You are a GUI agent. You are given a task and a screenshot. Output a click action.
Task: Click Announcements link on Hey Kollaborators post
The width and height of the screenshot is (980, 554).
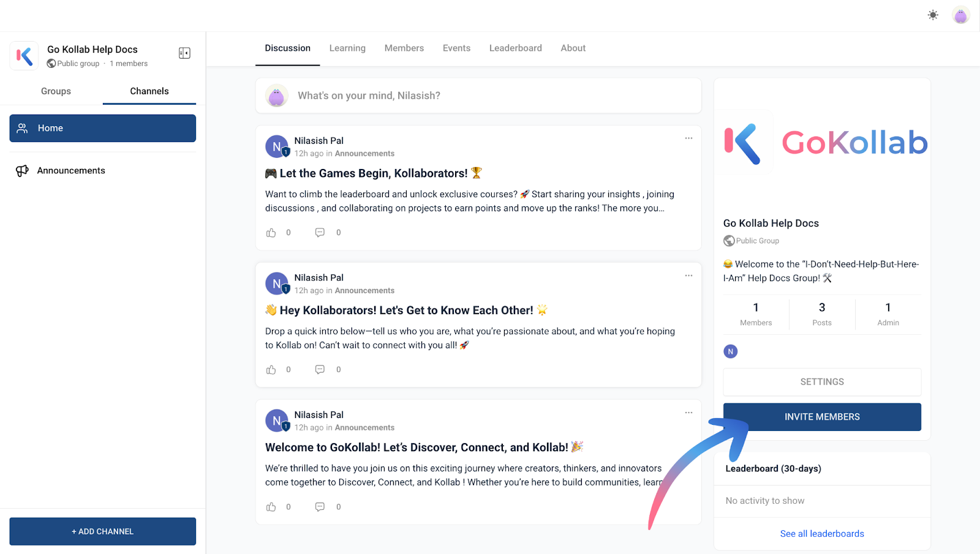click(364, 291)
